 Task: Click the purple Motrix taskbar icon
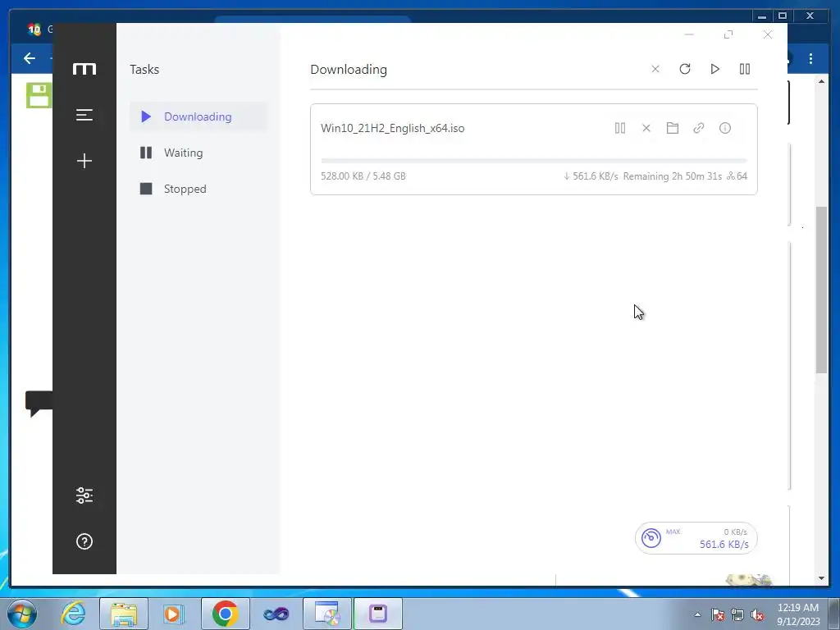point(378,614)
